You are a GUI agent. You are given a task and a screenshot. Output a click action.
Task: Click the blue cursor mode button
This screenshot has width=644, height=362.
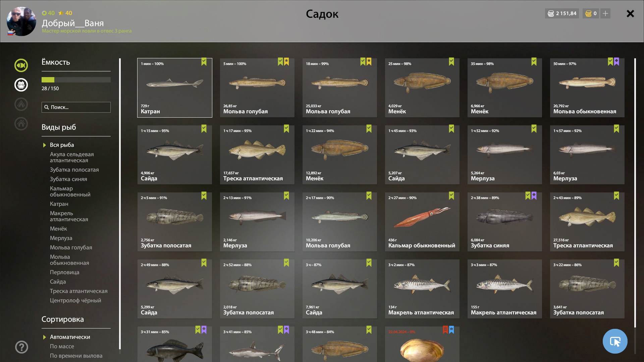(x=615, y=341)
